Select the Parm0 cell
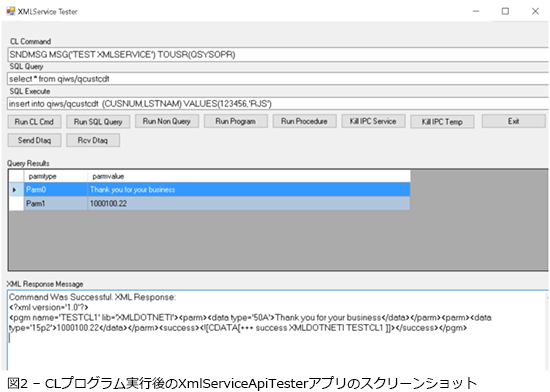The height and width of the screenshot is (392, 550). click(x=55, y=190)
